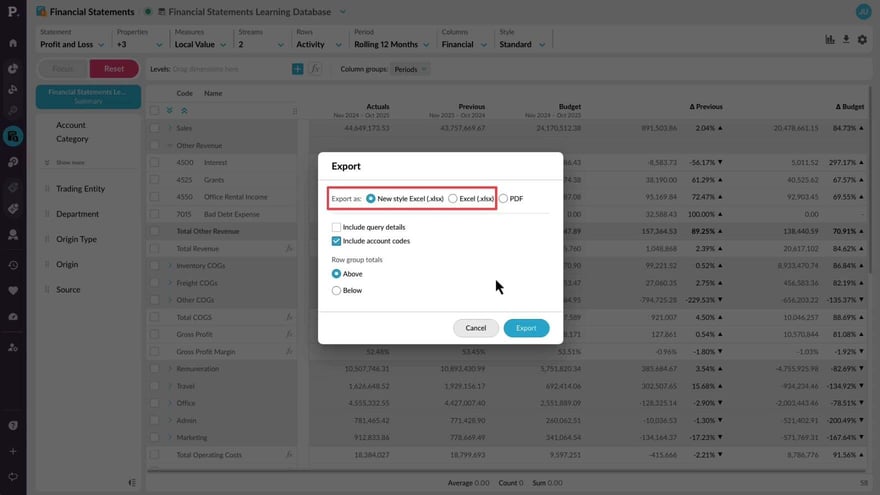Screen dimensions: 880x495
Task: Open the settings gear icon
Action: click(863, 39)
